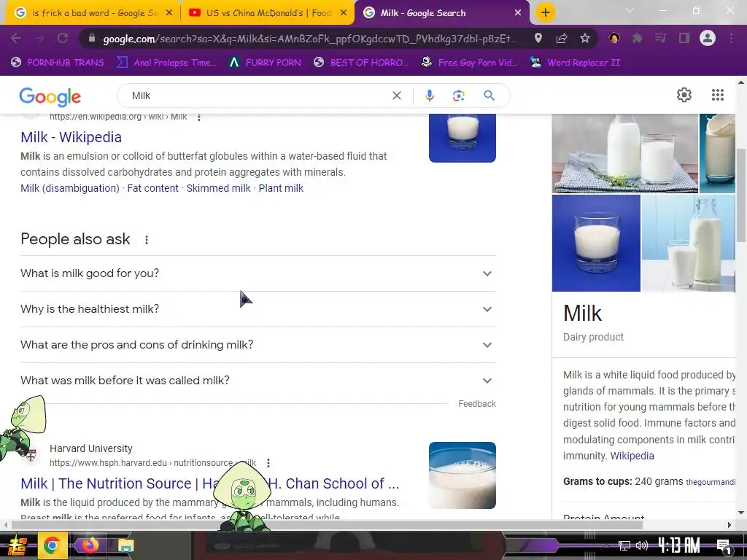Open 'Milk (disambiguation)' sitelink
This screenshot has width=747, height=560.
69,188
